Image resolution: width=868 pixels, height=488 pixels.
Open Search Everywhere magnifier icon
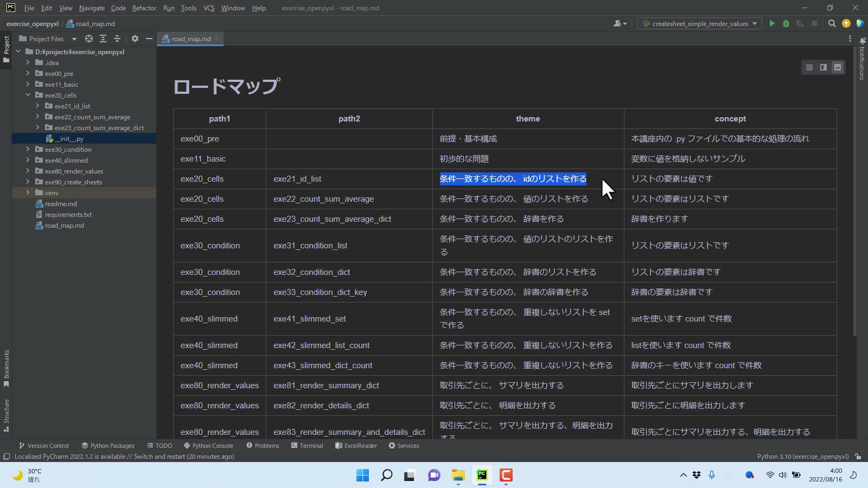click(832, 23)
